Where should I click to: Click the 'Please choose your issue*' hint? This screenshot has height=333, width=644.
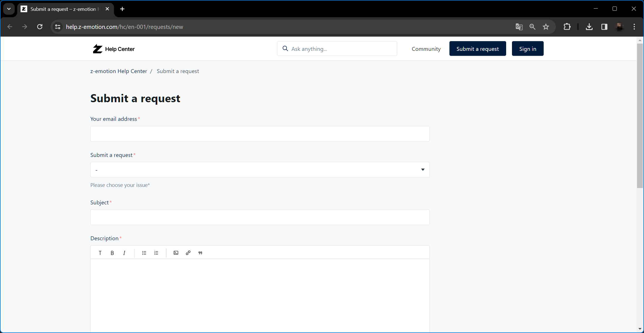120,185
